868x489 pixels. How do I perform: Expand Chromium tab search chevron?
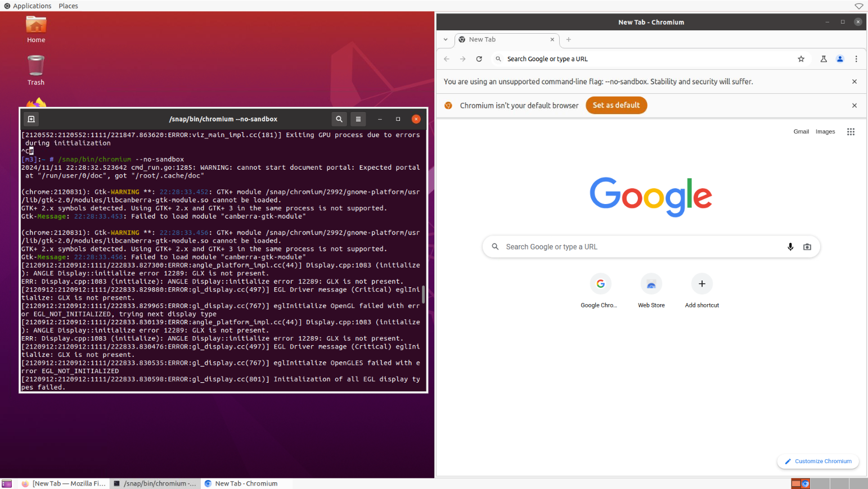pyautogui.click(x=446, y=39)
